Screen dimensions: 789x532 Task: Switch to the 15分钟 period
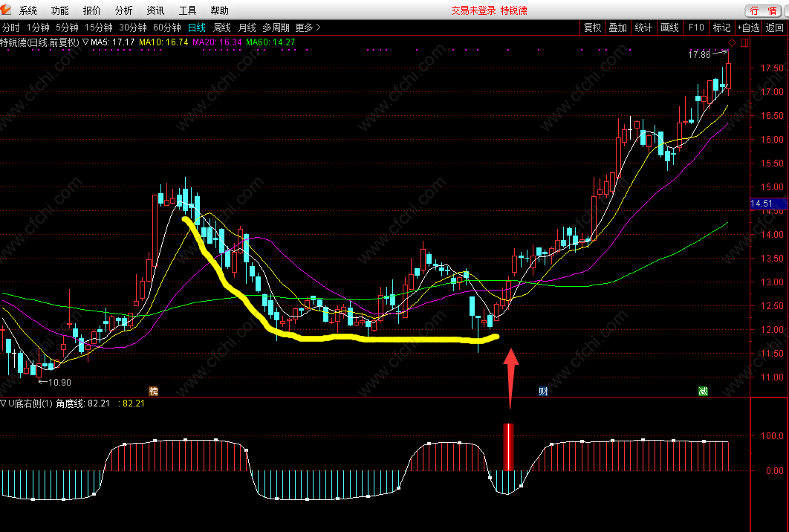[x=99, y=27]
